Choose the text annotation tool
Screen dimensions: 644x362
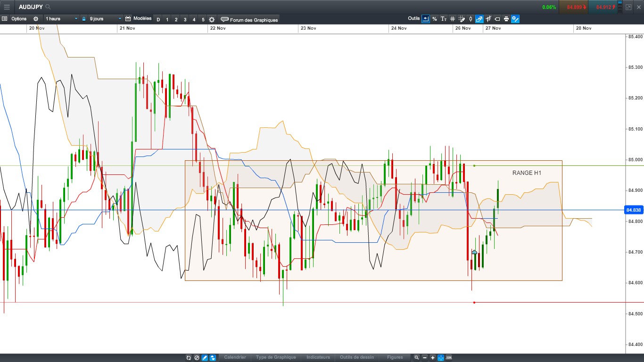[444, 19]
